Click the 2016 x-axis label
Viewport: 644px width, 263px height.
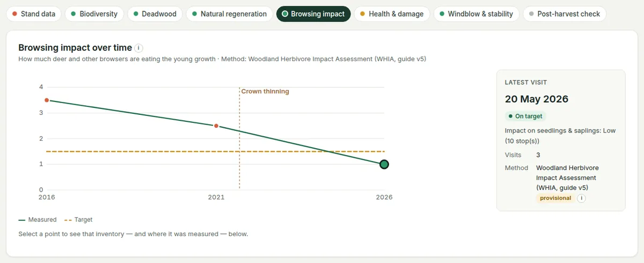click(47, 197)
